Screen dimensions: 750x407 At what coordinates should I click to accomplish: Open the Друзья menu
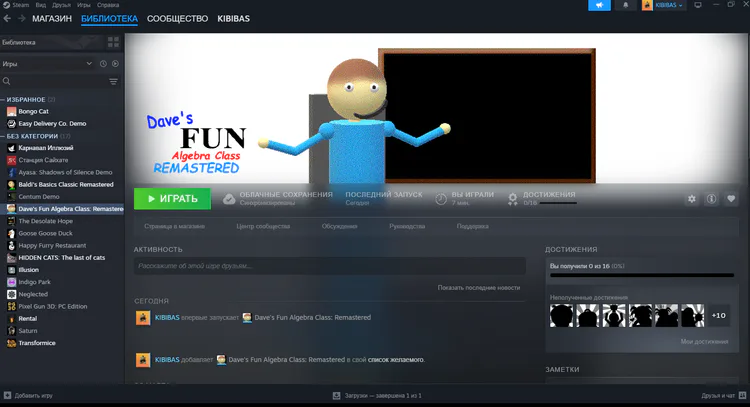pos(61,5)
